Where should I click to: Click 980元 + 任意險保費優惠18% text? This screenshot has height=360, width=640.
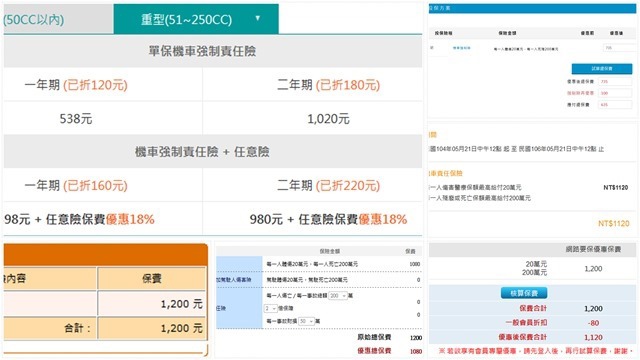[x=328, y=219]
